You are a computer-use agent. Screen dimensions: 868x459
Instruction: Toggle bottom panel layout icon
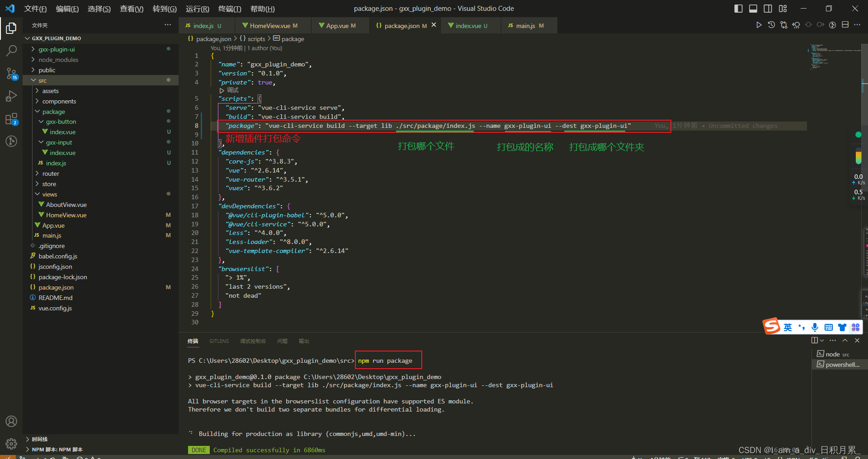(x=753, y=9)
